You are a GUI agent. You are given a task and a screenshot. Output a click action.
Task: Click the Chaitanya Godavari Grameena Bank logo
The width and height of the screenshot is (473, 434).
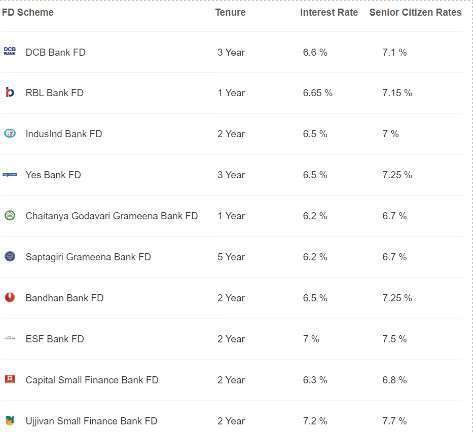(x=10, y=215)
